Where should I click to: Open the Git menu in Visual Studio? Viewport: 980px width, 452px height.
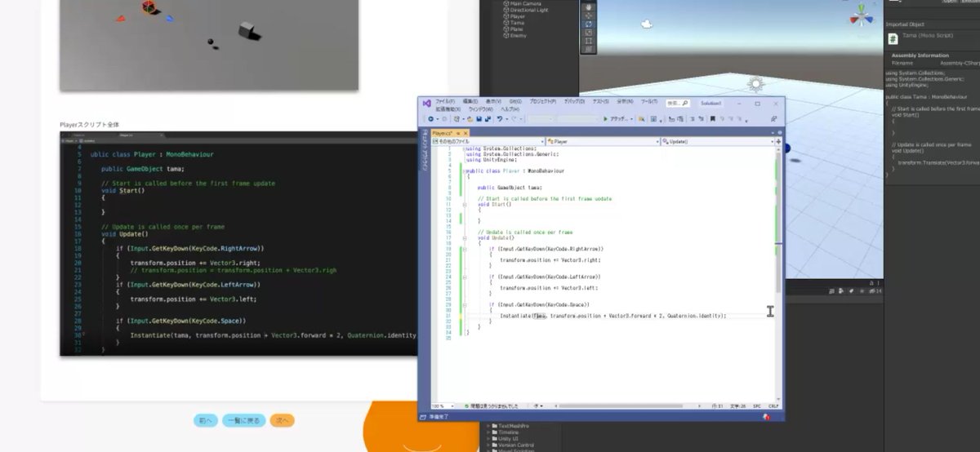pos(515,101)
